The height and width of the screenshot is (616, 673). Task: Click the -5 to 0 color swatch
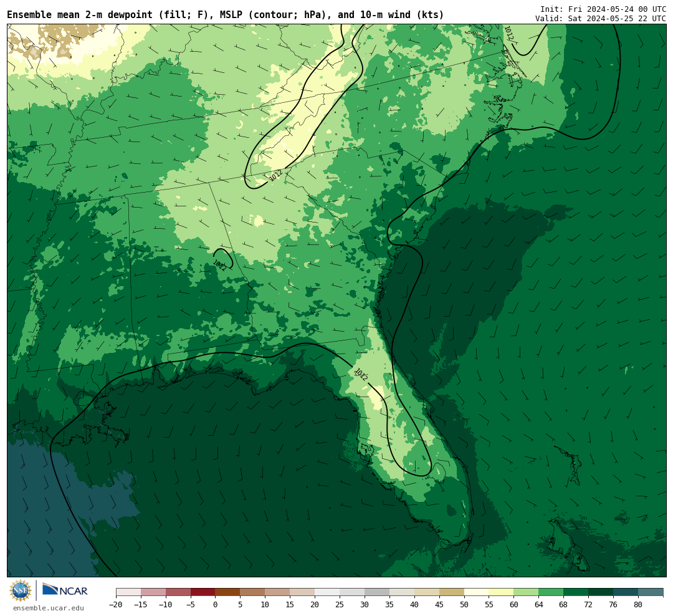tap(203, 592)
